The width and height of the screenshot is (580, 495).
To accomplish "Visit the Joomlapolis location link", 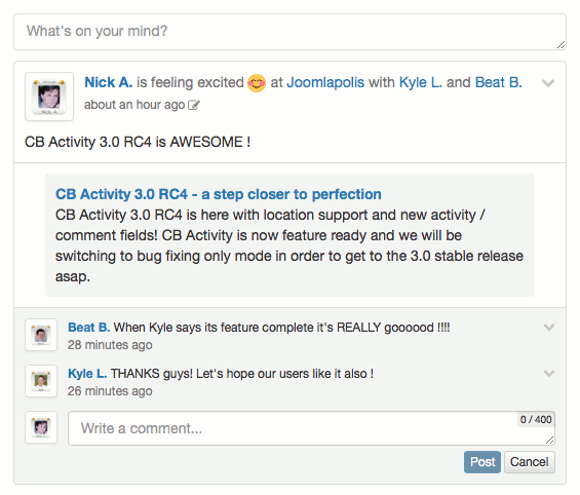I will [x=326, y=82].
